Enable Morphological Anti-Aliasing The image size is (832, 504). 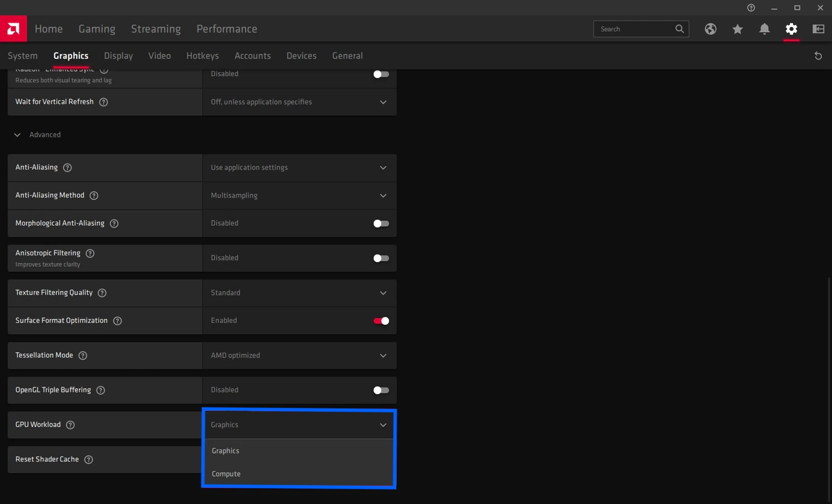tap(381, 224)
